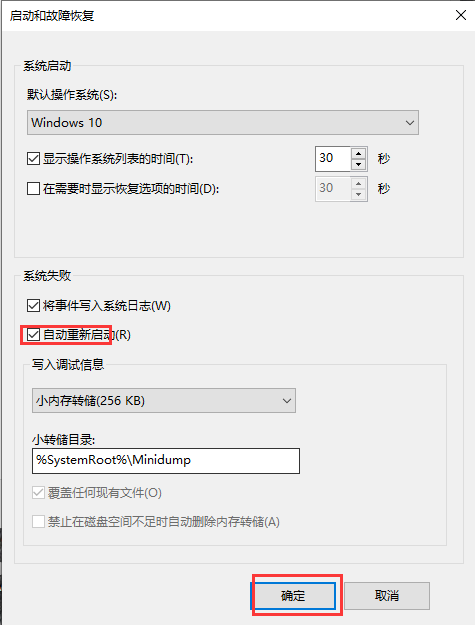The width and height of the screenshot is (475, 625).
Task: Decrease the OS list display time spinner
Action: click(x=359, y=164)
